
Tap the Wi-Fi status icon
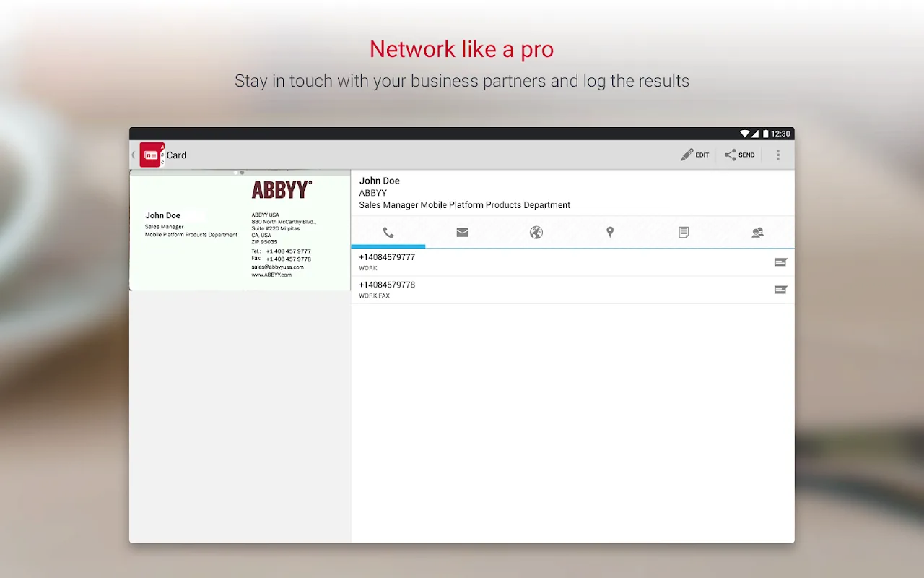point(744,134)
